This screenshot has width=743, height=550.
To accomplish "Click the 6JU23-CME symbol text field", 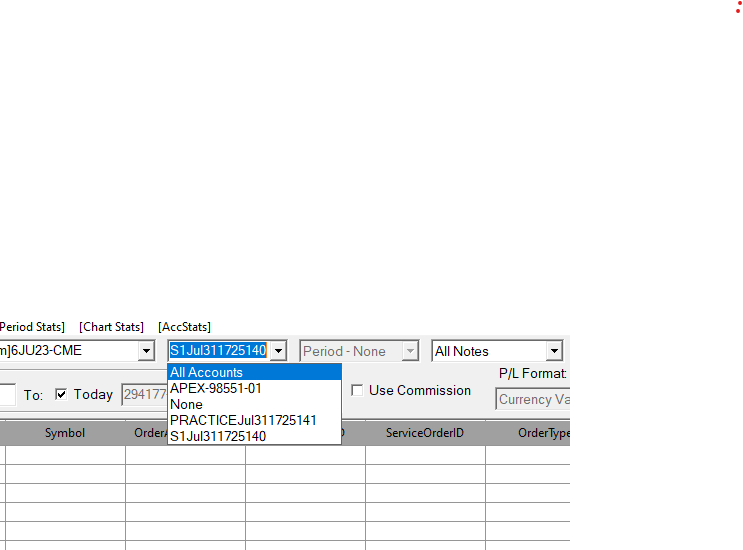I will [70, 351].
